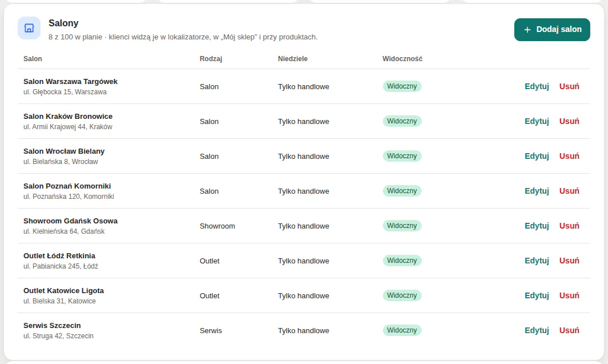This screenshot has width=608, height=364.
Task: Select the Salon Kraków Bronowice name
Action: [x=68, y=117]
